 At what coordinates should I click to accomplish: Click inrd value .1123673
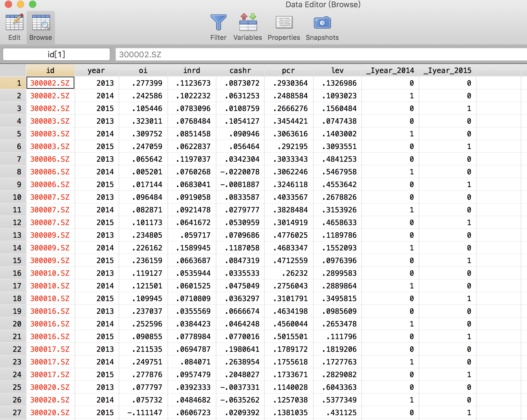(193, 83)
